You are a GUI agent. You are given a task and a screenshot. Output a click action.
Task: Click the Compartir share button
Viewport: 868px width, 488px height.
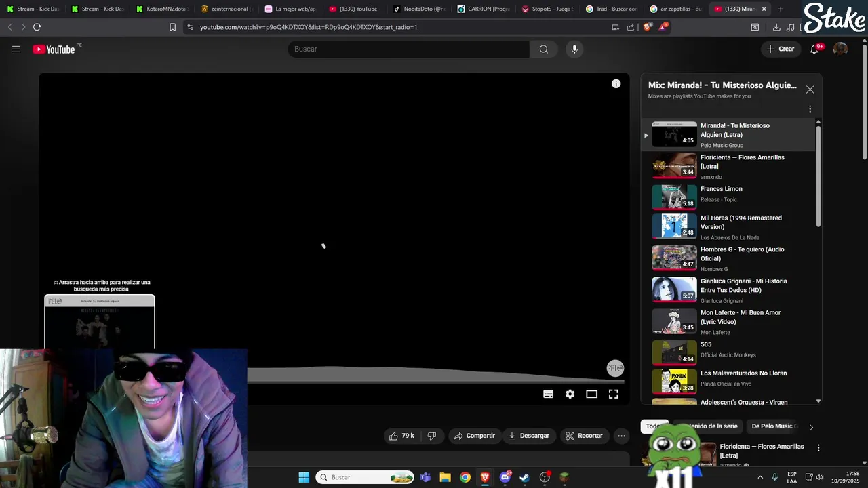[x=475, y=436]
